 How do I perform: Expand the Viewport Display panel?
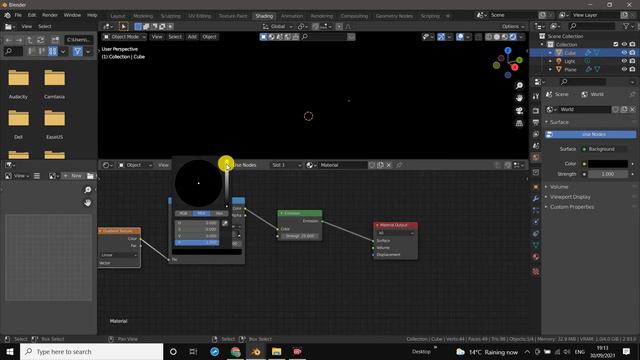click(570, 197)
